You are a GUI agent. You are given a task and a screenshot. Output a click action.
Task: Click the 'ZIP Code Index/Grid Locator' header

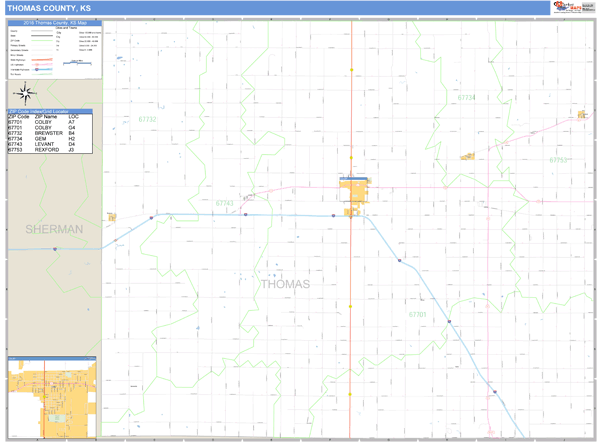click(x=50, y=111)
